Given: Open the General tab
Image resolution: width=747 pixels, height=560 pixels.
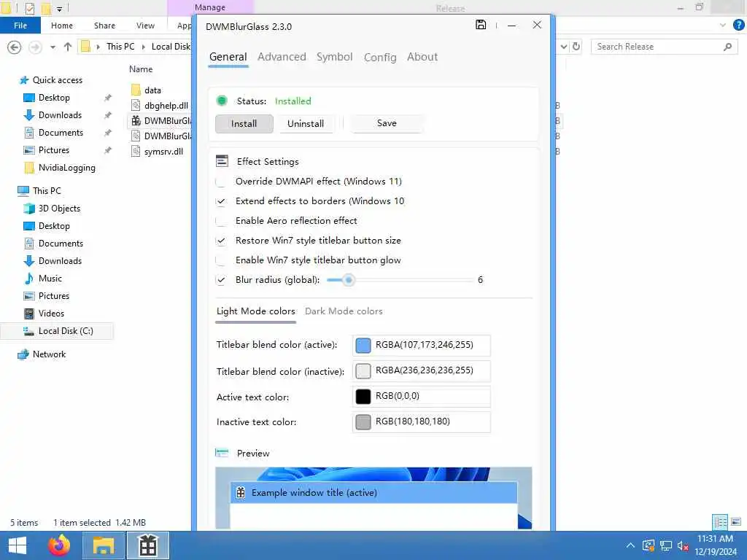Looking at the screenshot, I should [x=228, y=57].
